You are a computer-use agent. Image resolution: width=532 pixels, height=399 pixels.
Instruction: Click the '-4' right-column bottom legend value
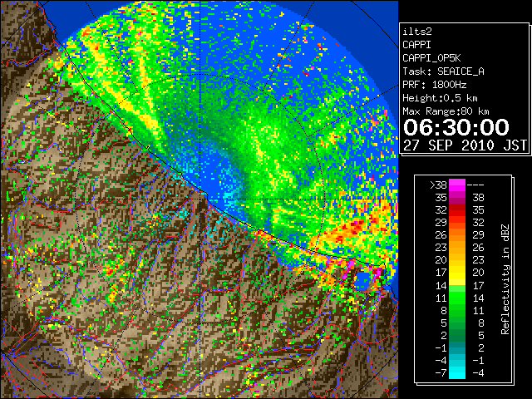pos(478,373)
